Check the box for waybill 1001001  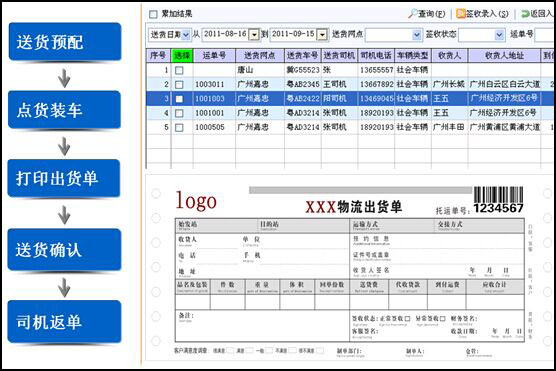179,113
